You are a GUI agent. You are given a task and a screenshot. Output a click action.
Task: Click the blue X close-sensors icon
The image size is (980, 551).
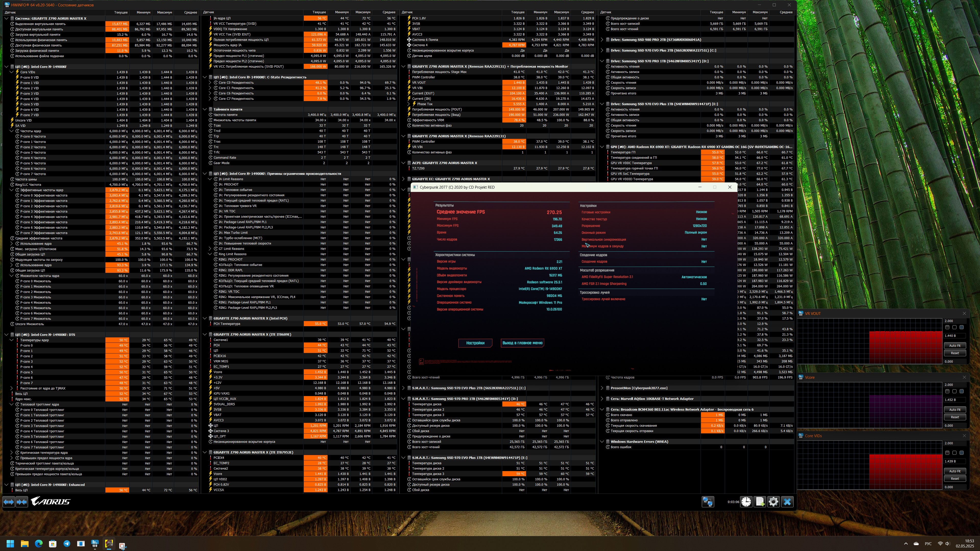coord(787,501)
